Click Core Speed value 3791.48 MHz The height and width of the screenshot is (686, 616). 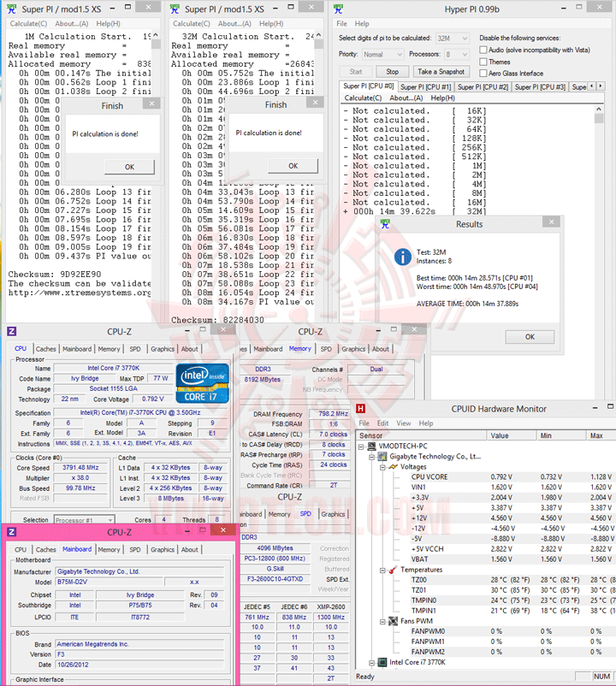80,467
